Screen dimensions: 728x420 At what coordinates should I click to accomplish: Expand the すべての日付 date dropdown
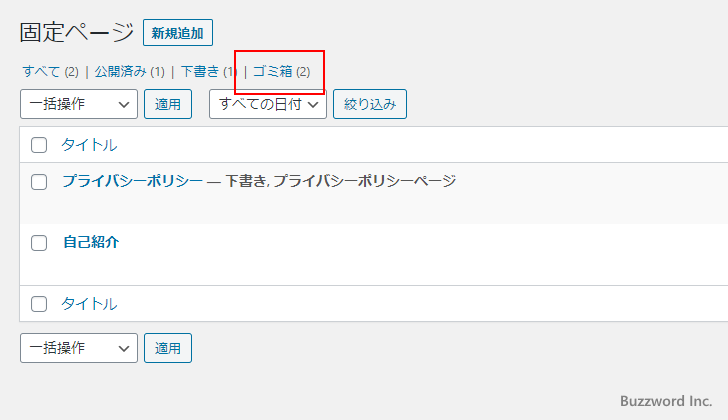click(x=268, y=104)
